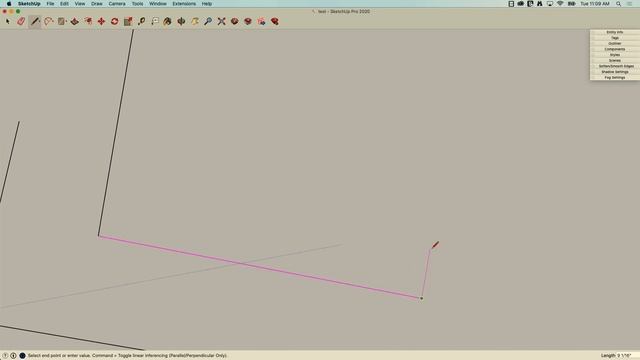Click the Wi-Fi status icon
Screen dimensions: 640x360
coord(560,4)
